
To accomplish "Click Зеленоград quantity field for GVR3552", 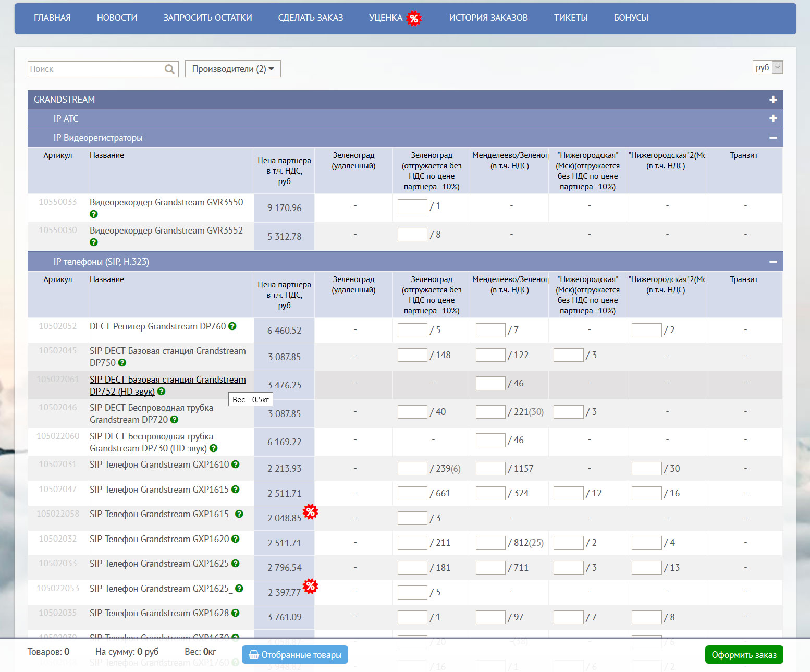I will click(x=412, y=235).
